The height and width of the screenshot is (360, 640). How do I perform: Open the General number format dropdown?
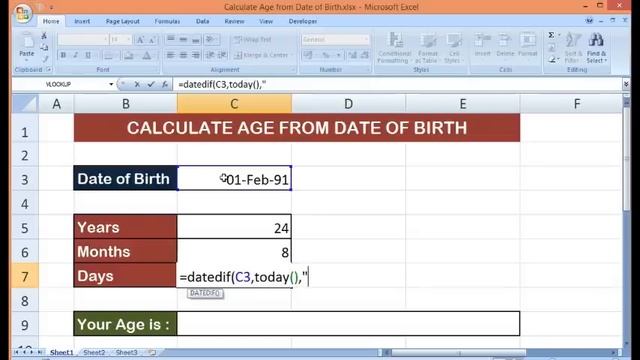pos(366,39)
